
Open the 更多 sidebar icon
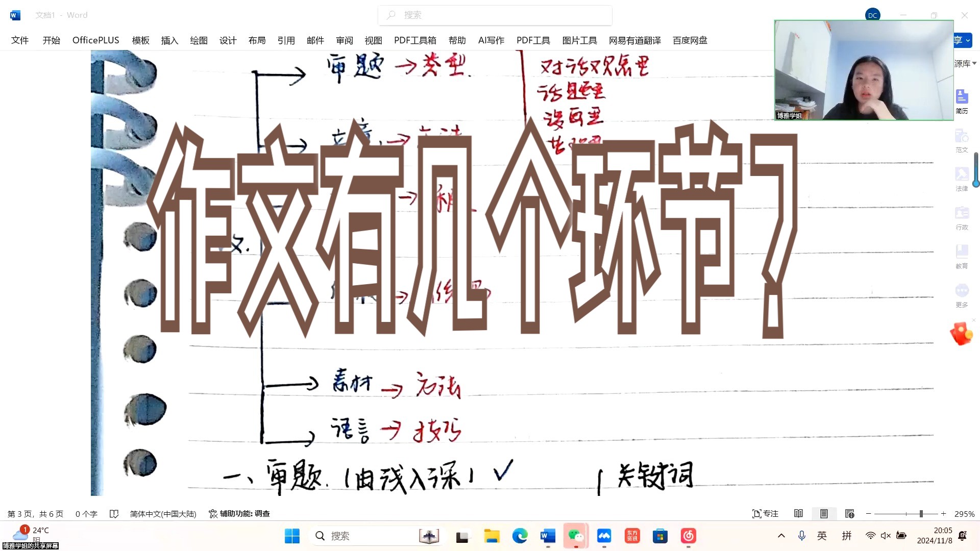click(962, 296)
